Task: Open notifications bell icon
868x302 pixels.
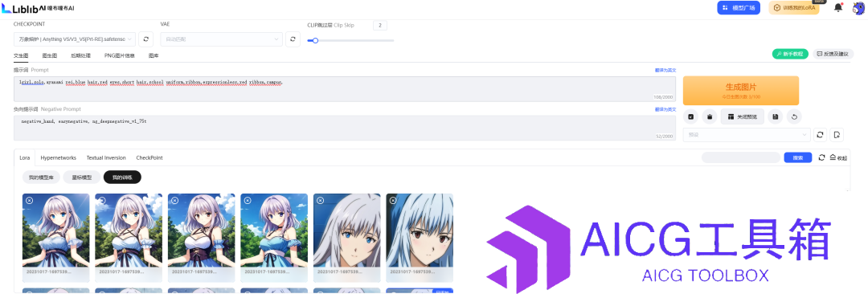Action: point(838,8)
